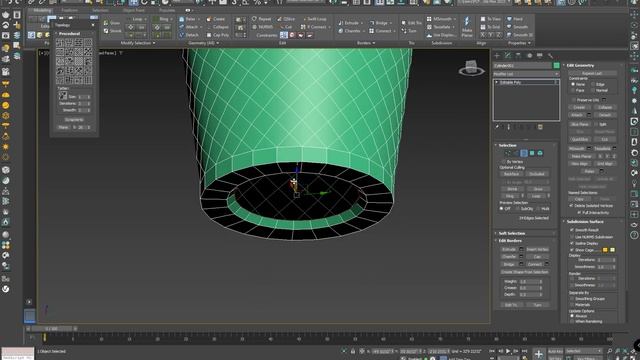640x360 pixels.
Task: Switch to the Modeling ribbon tab
Action: pyautogui.click(x=42, y=10)
